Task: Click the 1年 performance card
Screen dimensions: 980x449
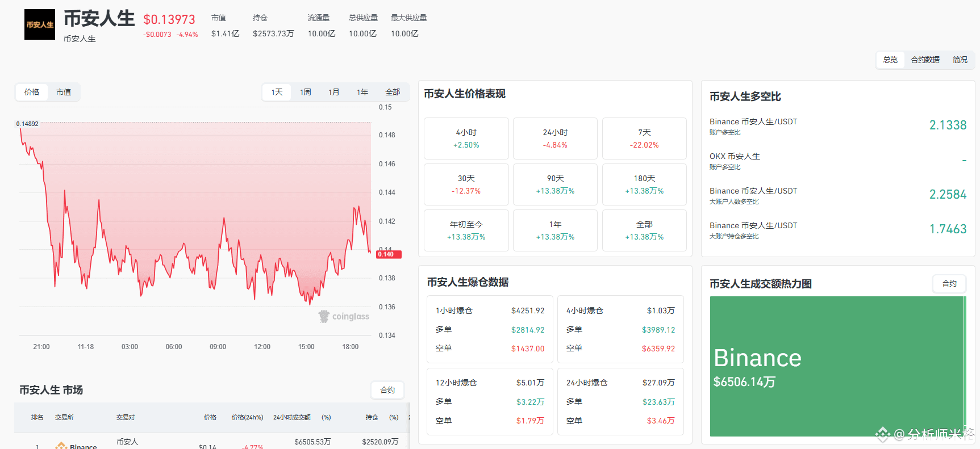Action: (555, 230)
